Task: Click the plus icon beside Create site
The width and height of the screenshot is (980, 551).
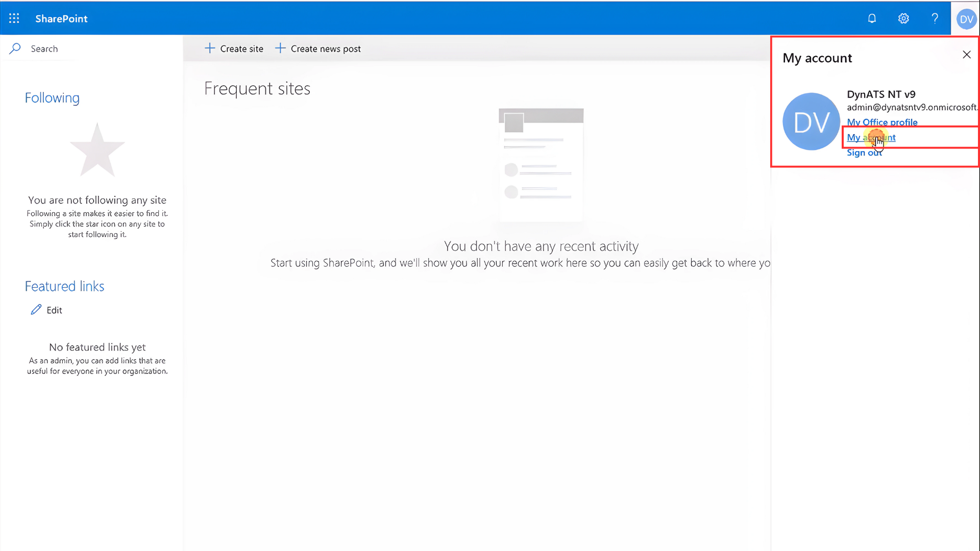Action: (x=210, y=48)
